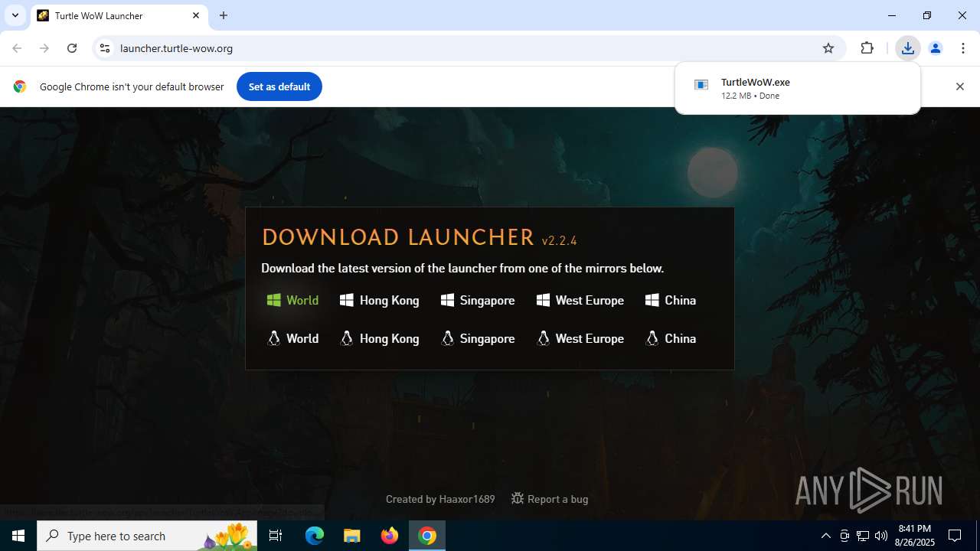Minimize the Chrome window
Image resolution: width=980 pixels, height=551 pixels.
[x=892, y=15]
